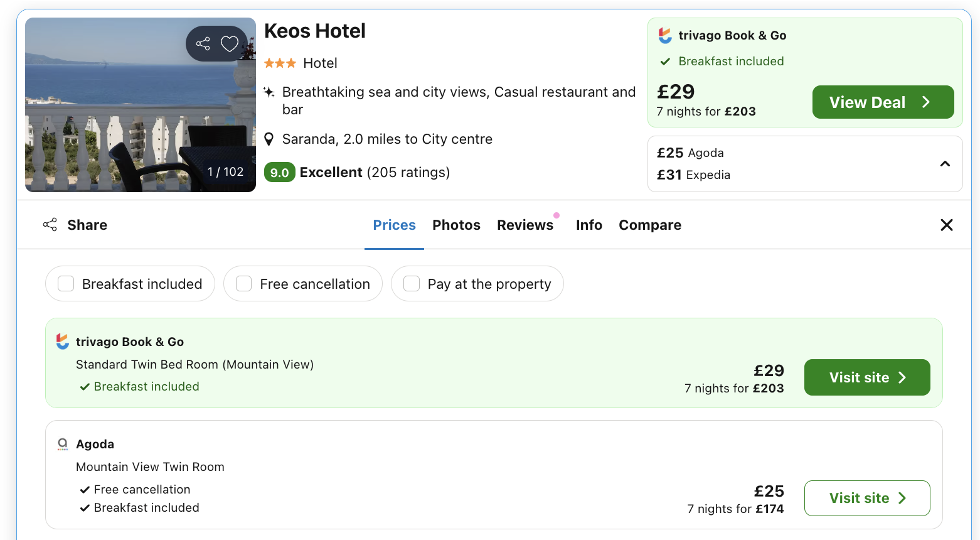Visit site for trivago Book & Go deal
This screenshot has height=540, width=980.
866,377
